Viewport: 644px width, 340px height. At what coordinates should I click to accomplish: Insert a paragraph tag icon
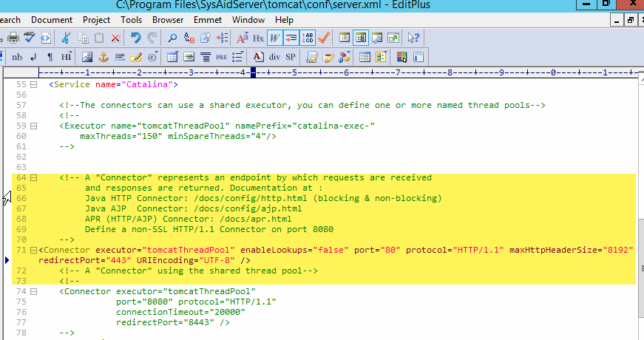pos(50,57)
